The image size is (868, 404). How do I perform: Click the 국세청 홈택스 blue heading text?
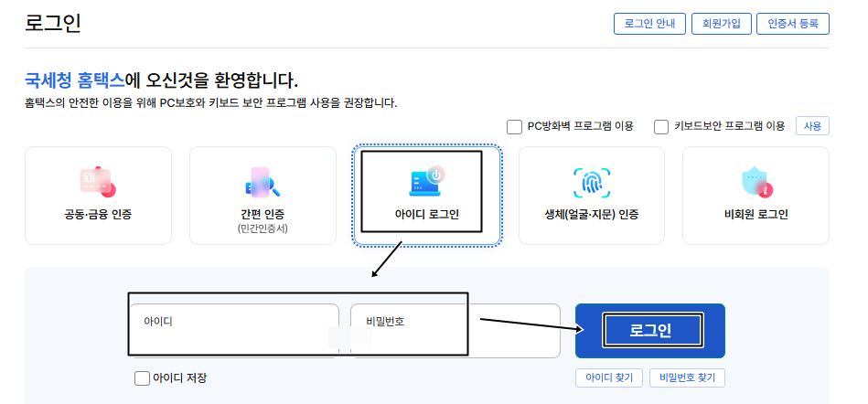[x=74, y=80]
